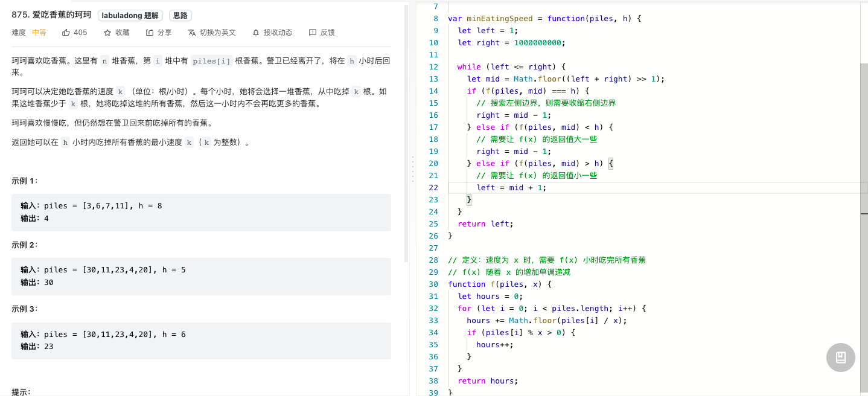Click the translate to English icon

(192, 33)
